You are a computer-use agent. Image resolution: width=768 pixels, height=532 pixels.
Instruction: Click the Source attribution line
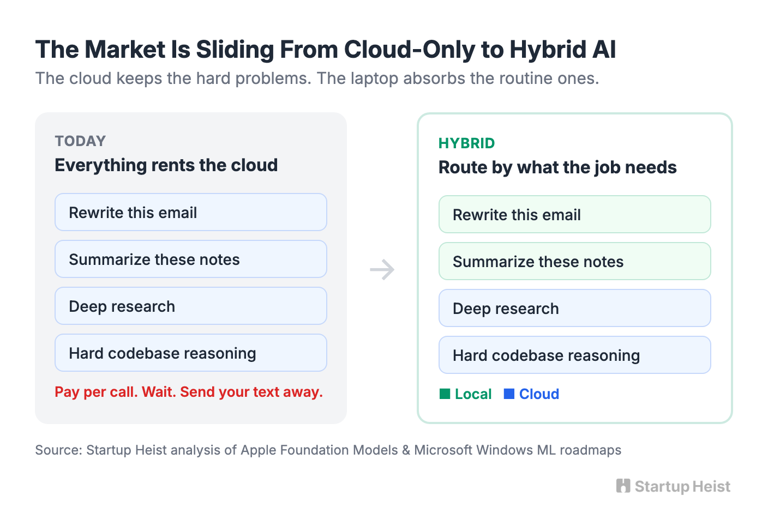[x=328, y=450]
